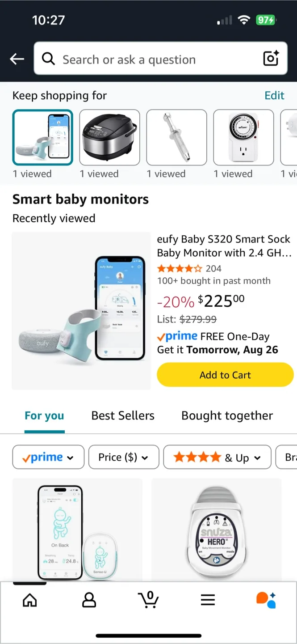Edit your Keep shopping for list
The width and height of the screenshot is (297, 644).
pos(274,95)
